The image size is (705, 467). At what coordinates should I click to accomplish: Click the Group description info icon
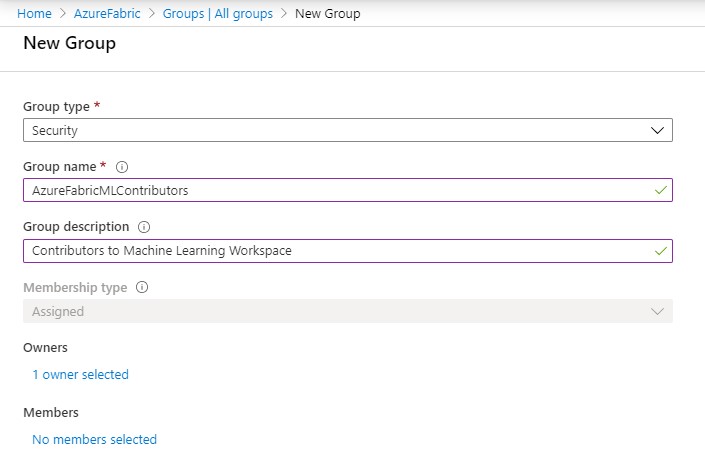(x=144, y=227)
